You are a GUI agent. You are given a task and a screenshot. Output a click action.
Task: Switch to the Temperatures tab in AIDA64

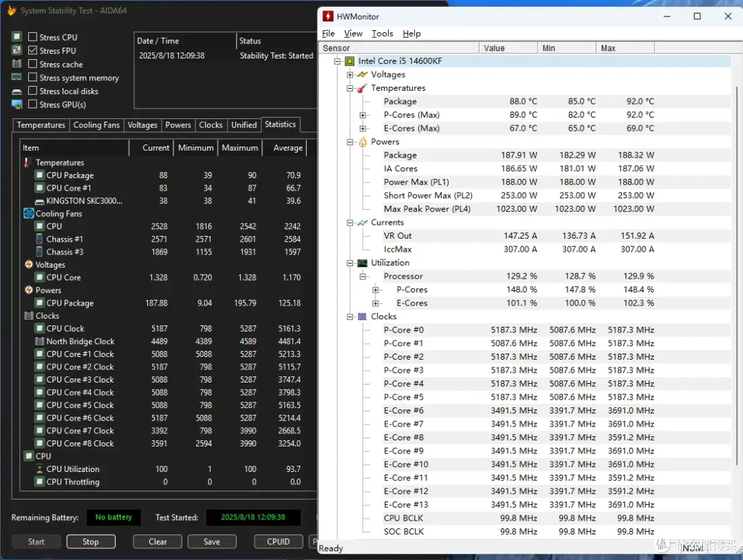coord(41,125)
